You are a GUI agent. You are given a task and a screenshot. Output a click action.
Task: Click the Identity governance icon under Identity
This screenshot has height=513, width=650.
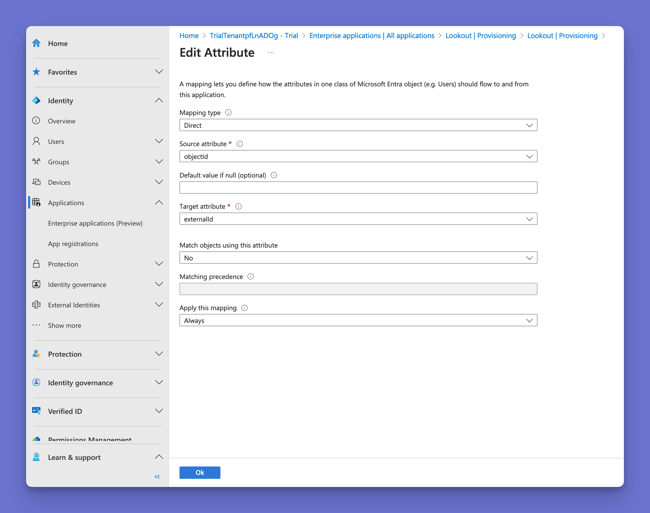(36, 284)
